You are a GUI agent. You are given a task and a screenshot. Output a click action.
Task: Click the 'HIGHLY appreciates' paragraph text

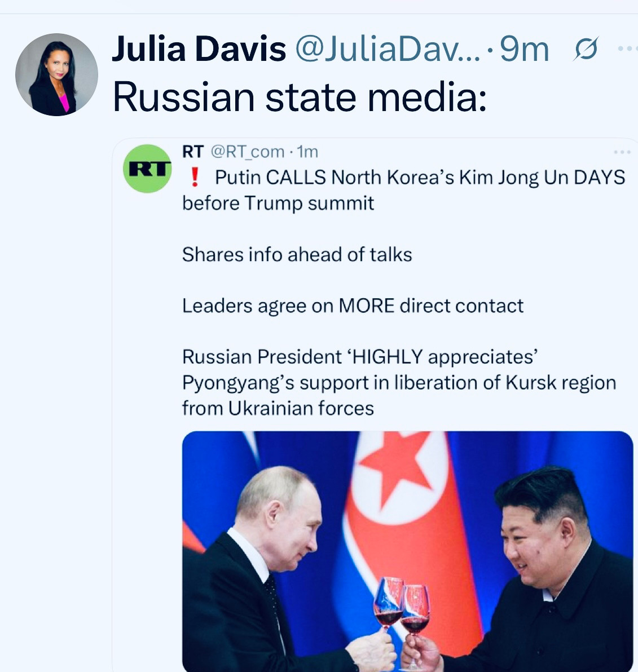click(399, 382)
